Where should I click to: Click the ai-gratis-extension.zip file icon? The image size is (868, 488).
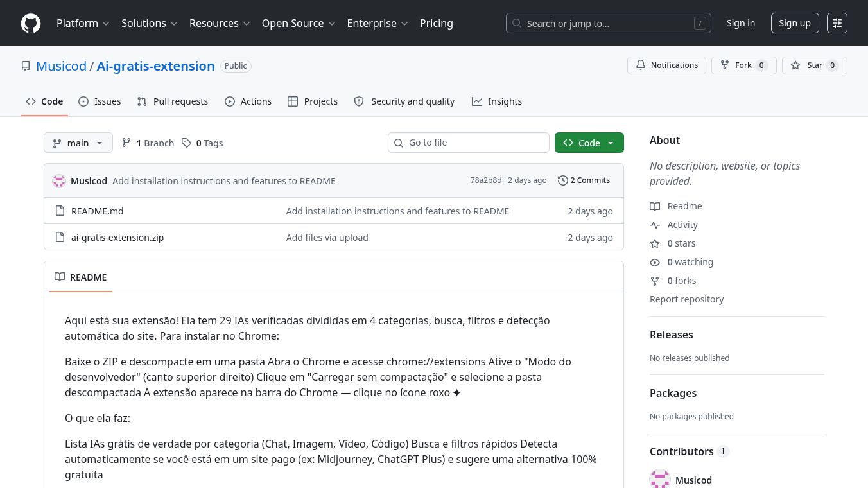(60, 238)
